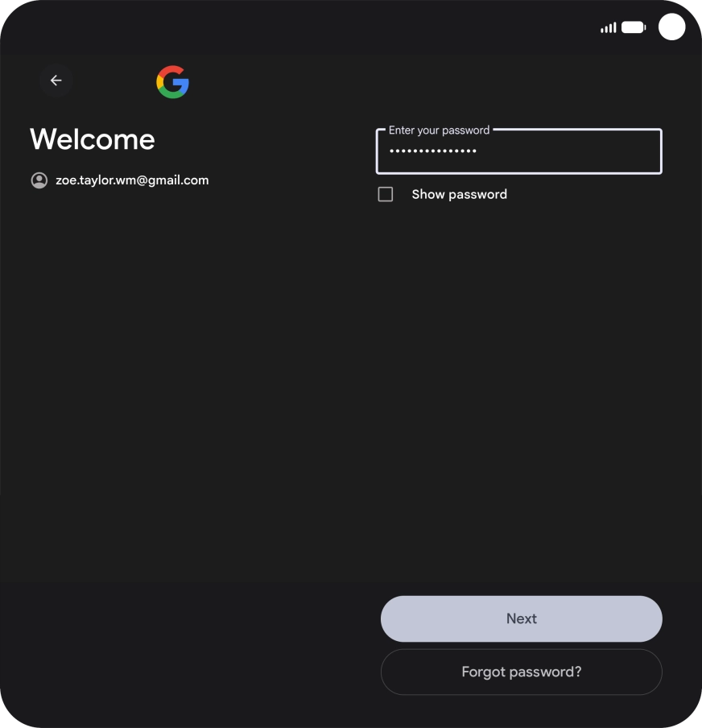This screenshot has height=728, width=702.
Task: Click the back arrow button
Action: coord(56,81)
